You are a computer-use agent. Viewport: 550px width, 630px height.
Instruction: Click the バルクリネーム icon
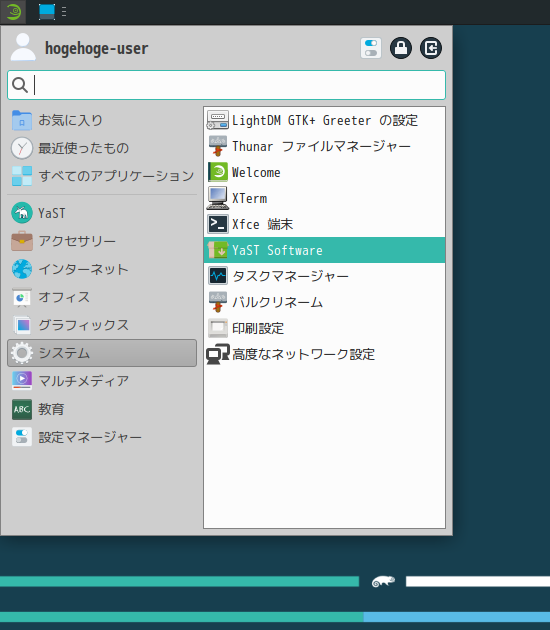218,302
